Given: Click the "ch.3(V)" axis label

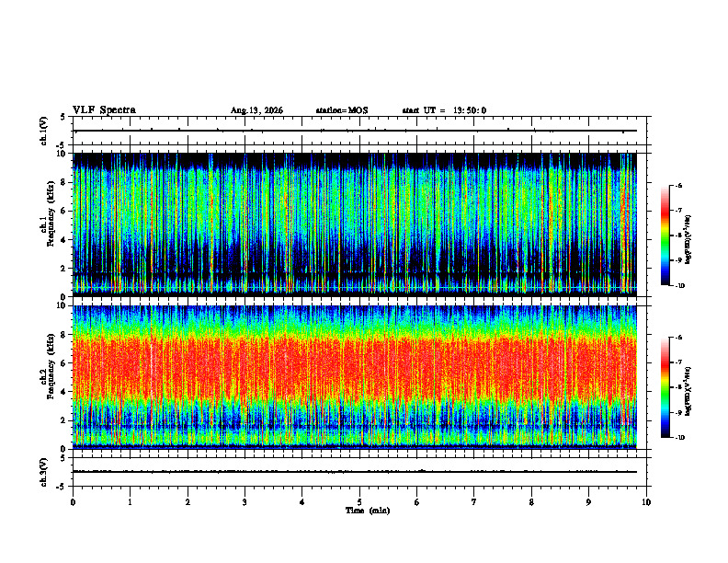Looking at the screenshot, I should [44, 473].
